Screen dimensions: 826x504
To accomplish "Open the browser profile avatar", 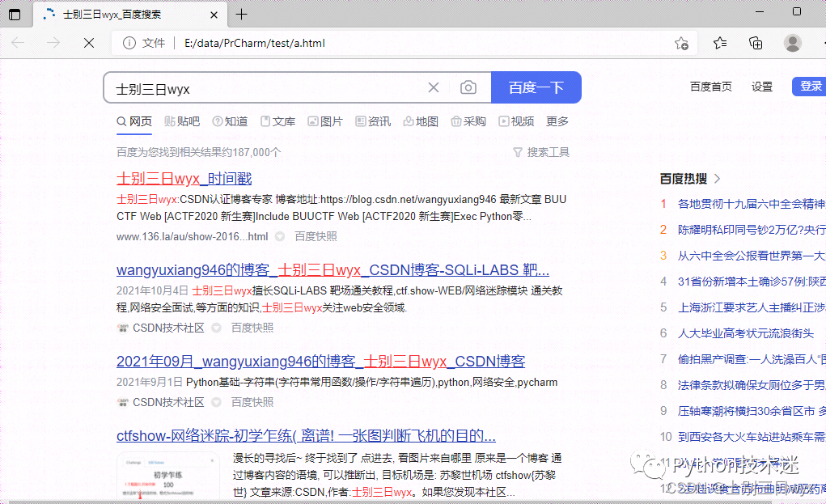I will tap(792, 43).
